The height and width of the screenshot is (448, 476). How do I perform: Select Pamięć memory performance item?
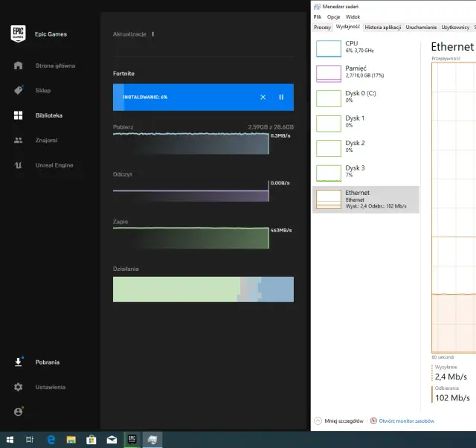366,72
